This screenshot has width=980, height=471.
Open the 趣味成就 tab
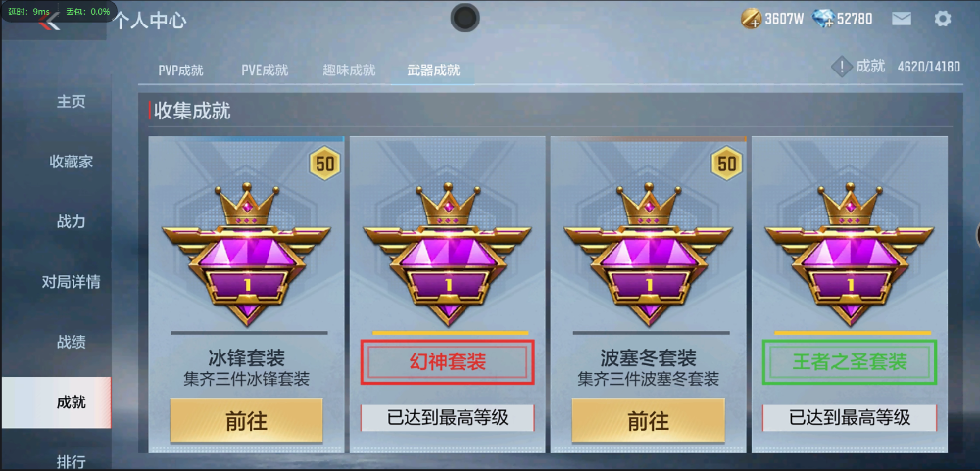pyautogui.click(x=350, y=71)
